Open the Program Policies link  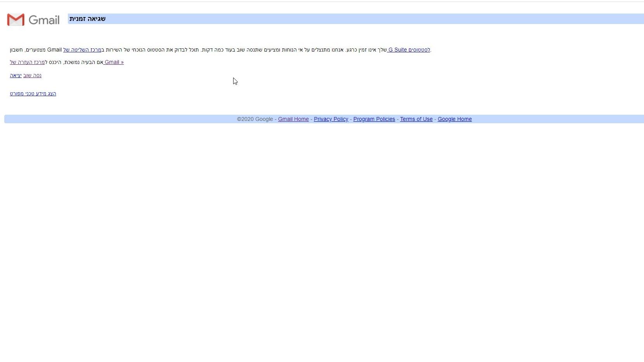tap(374, 119)
